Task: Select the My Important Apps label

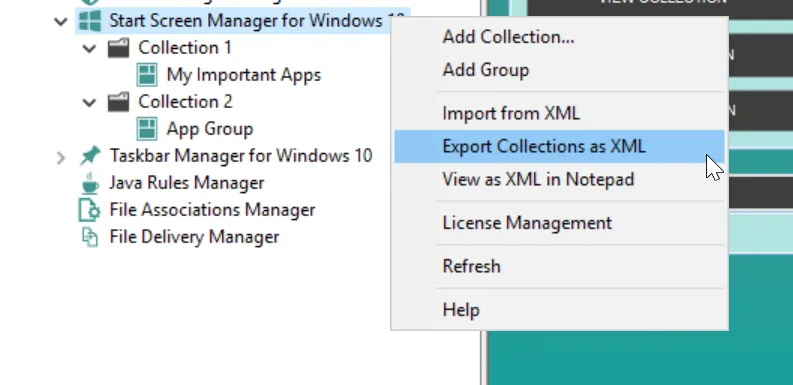Action: pyautogui.click(x=244, y=75)
